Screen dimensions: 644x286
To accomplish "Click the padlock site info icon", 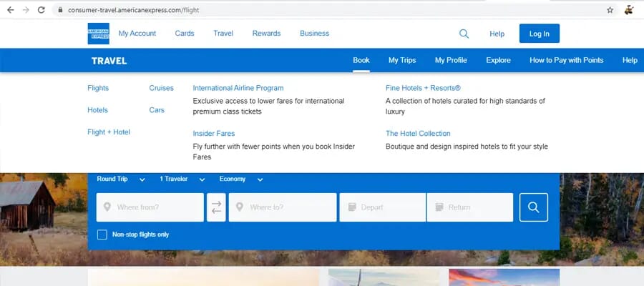I will [x=60, y=10].
